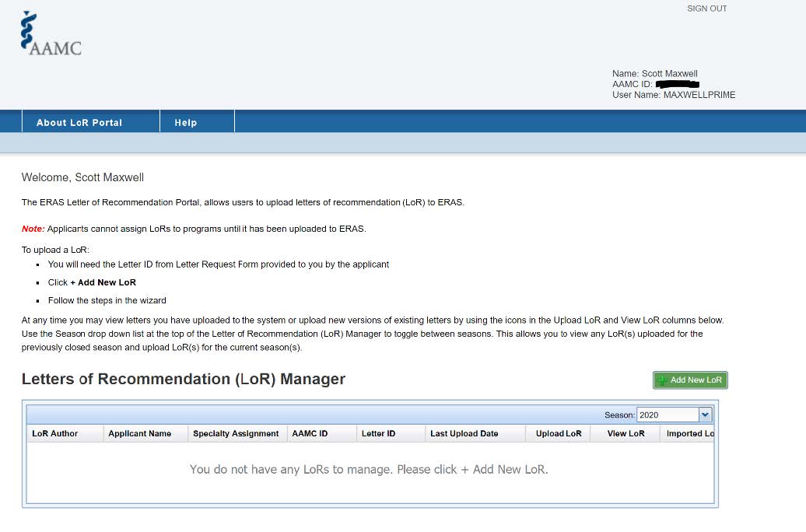Click the red Note: label
The height and width of the screenshot is (532, 806).
[33, 229]
